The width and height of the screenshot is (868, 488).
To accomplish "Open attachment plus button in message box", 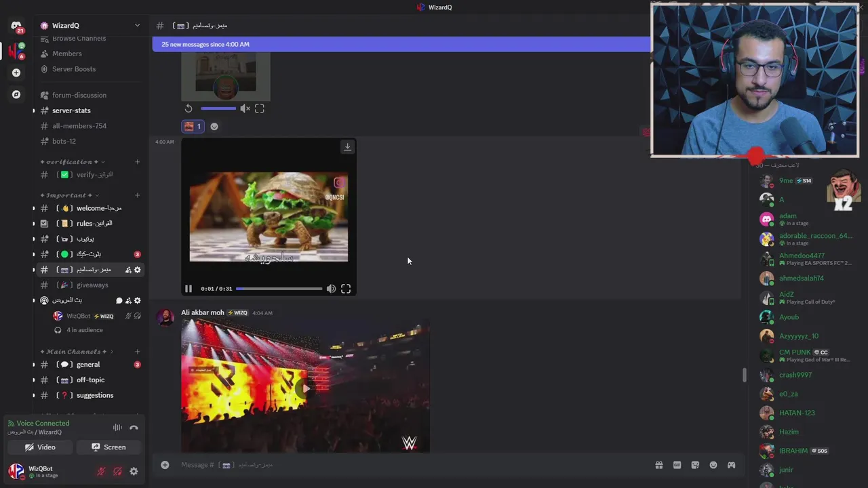I will click(165, 465).
